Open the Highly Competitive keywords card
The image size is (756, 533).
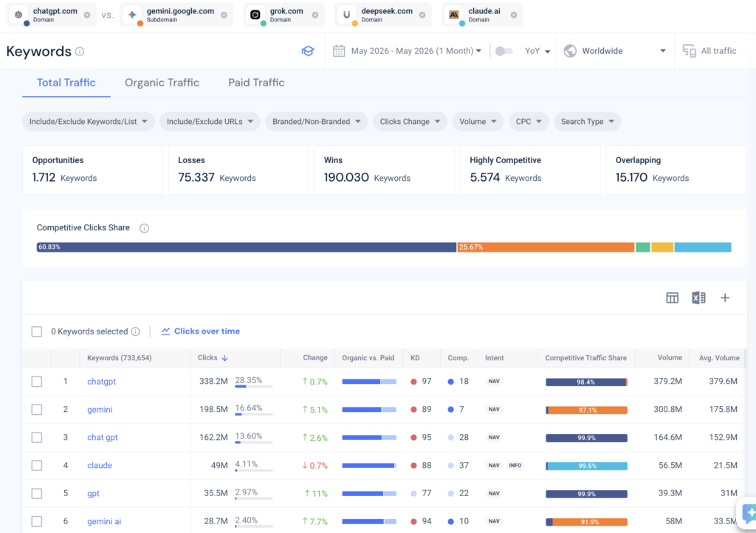click(530, 170)
